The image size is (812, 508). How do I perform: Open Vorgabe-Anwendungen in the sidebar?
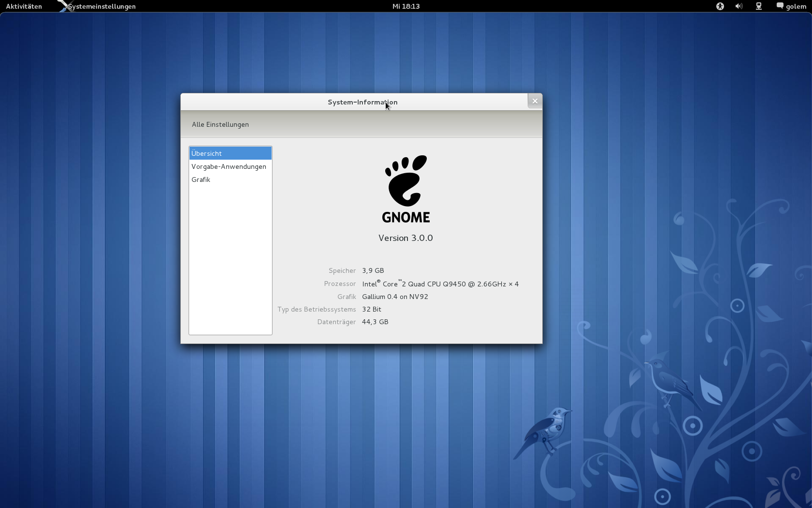click(229, 166)
